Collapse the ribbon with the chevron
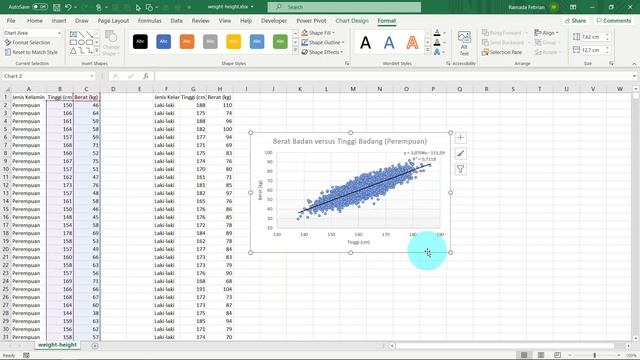This screenshot has width=640, height=360. coord(634,64)
